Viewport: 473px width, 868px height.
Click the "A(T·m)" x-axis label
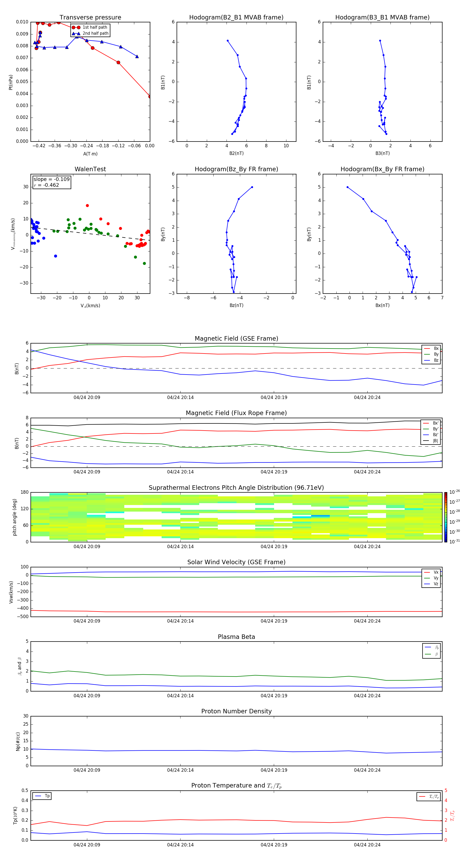[x=90, y=154]
